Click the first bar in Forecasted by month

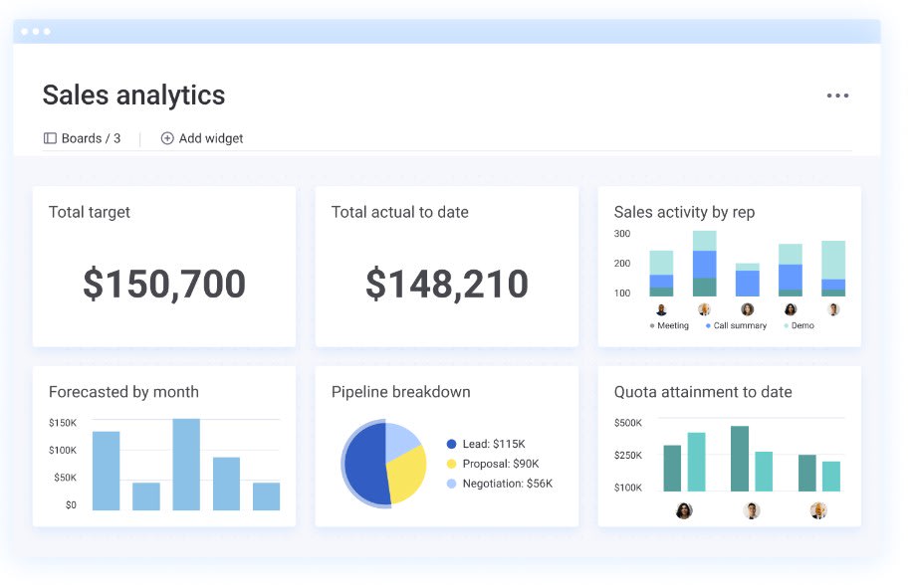click(x=107, y=471)
